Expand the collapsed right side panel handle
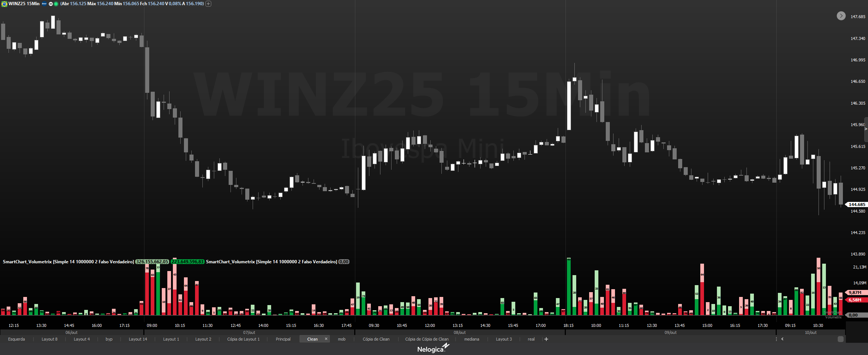Screen dimensions: 868x355 866,129
